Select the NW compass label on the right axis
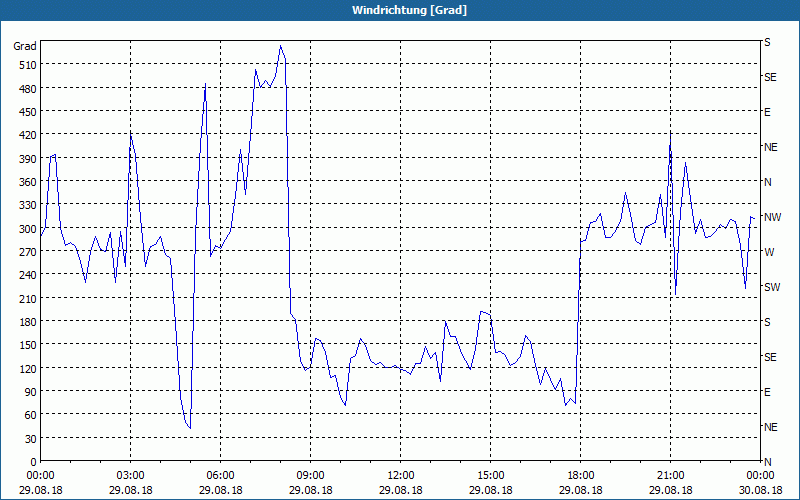 point(772,217)
